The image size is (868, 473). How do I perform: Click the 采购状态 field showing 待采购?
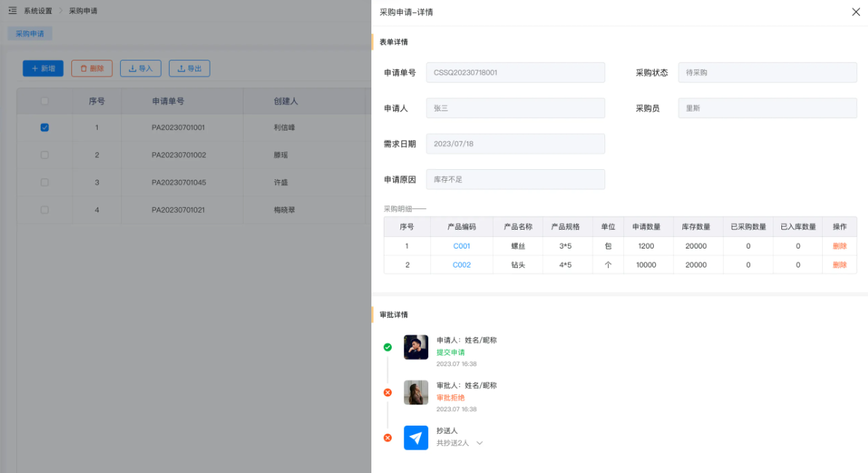pos(768,73)
